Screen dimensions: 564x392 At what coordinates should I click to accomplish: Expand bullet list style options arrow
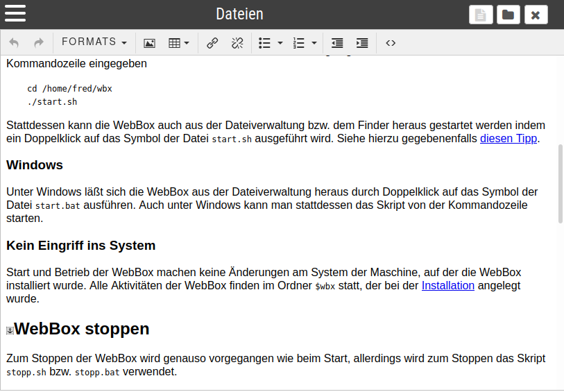click(280, 43)
